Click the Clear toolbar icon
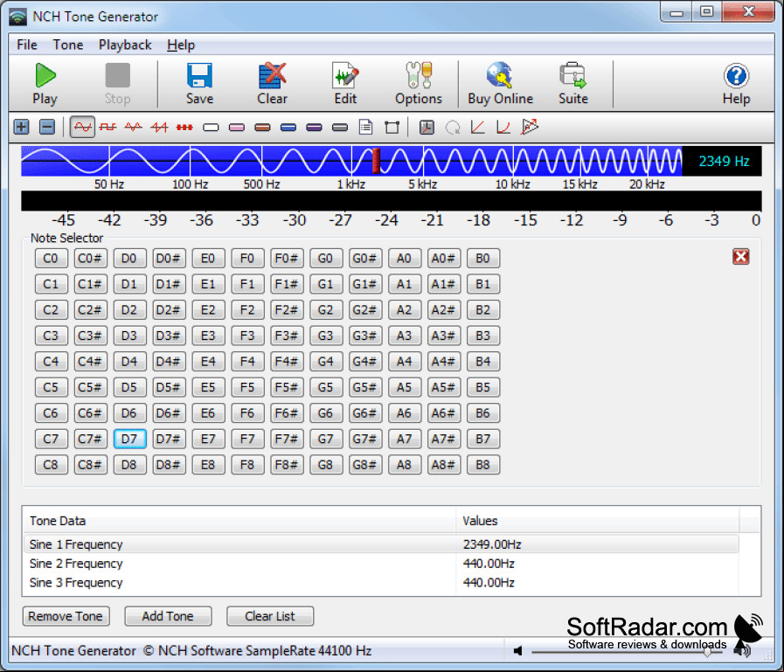The height and width of the screenshot is (672, 784). click(272, 84)
